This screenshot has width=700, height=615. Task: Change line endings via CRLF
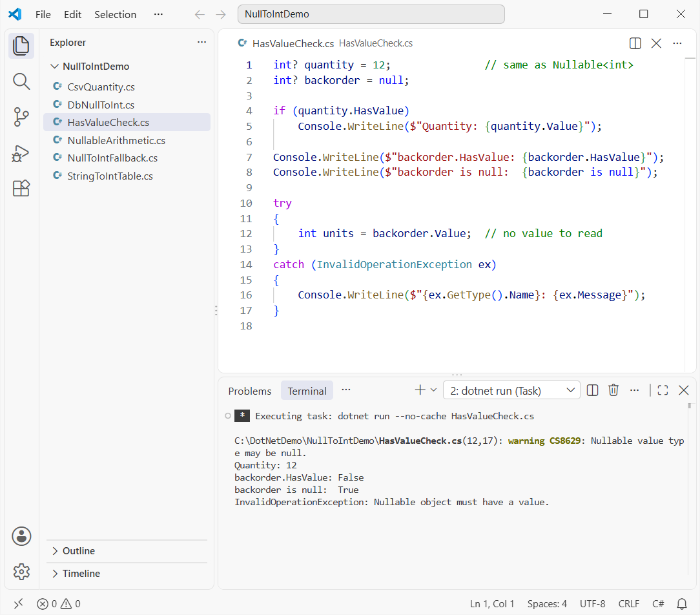(x=628, y=604)
